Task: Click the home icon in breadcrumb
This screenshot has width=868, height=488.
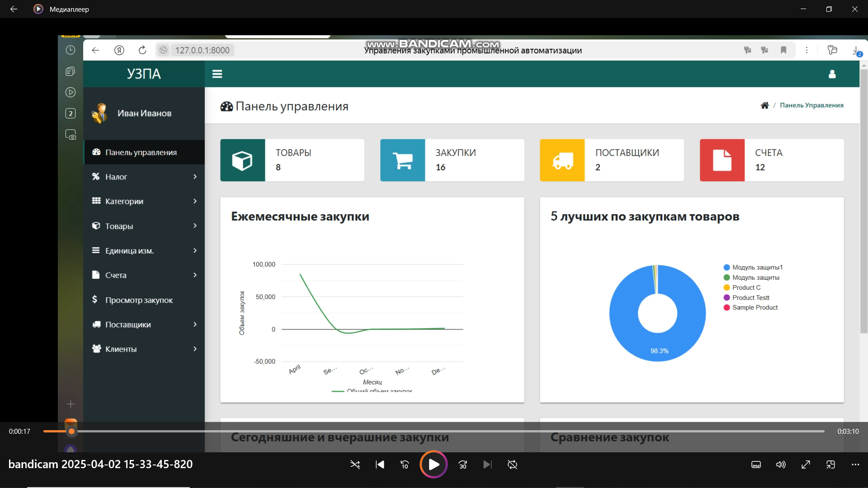Action: point(764,105)
